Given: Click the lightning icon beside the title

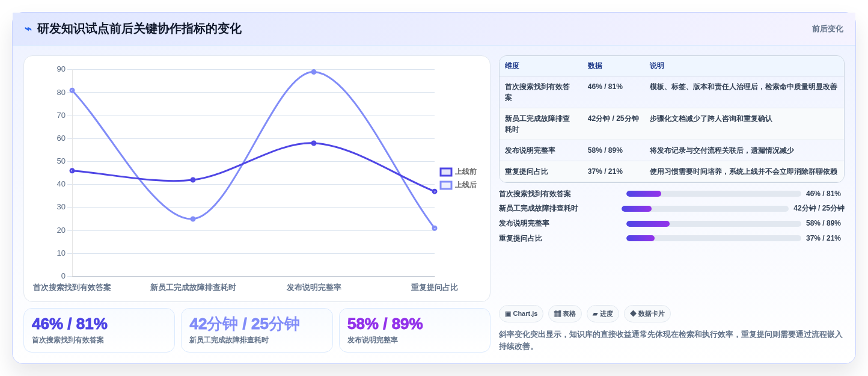Looking at the screenshot, I should coord(28,29).
